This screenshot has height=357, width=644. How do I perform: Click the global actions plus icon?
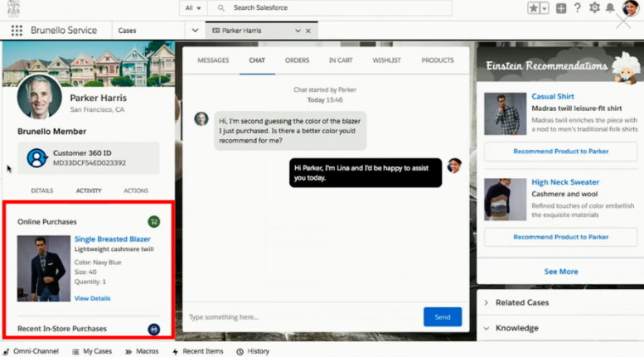[561, 8]
